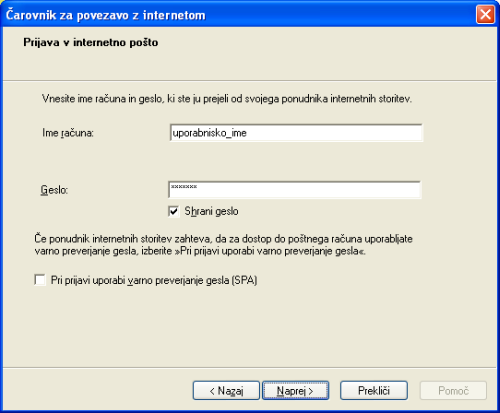The width and height of the screenshot is (500, 413).
Task: Place cursor on the masked password asterisks
Action: (184, 187)
